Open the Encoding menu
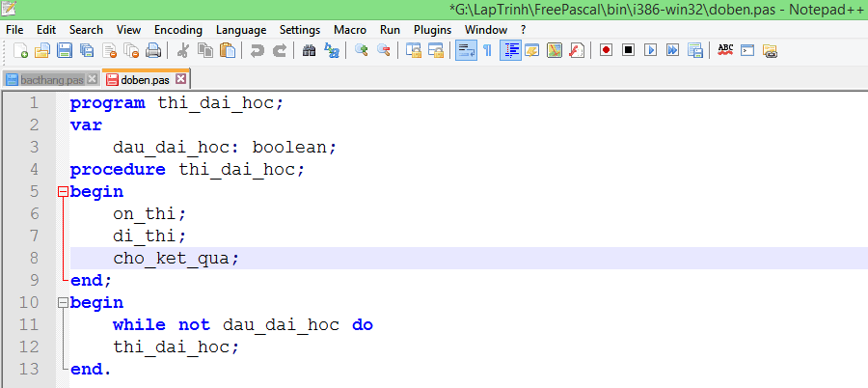The height and width of the screenshot is (388, 868). point(177,30)
